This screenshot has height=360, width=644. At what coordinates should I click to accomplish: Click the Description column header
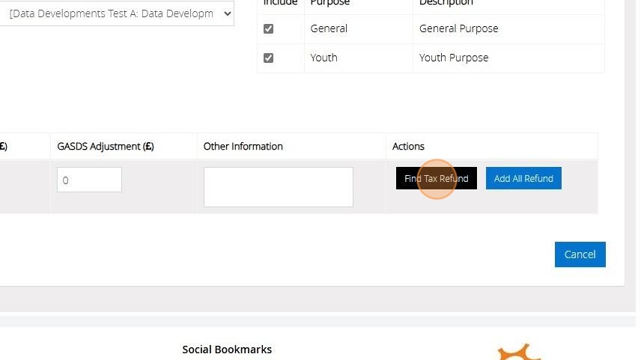446,3
